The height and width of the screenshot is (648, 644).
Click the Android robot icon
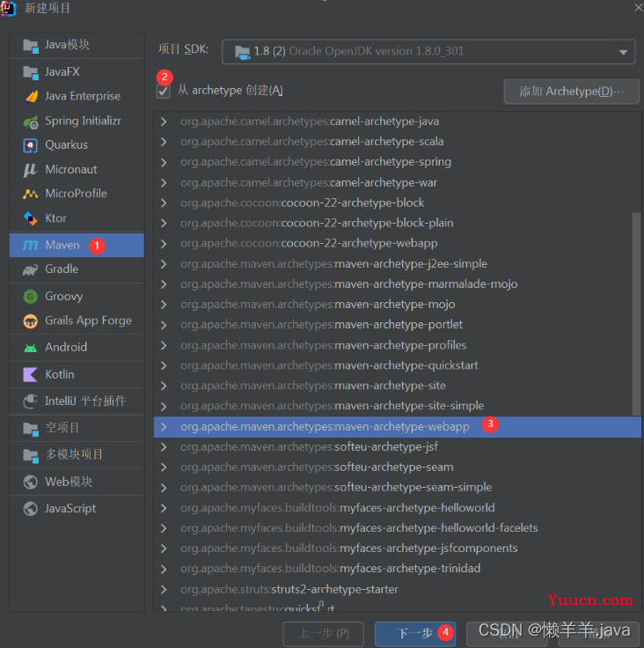[x=30, y=348]
